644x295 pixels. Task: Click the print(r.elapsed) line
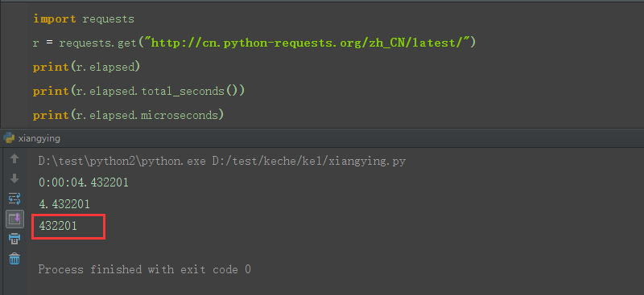(86, 67)
